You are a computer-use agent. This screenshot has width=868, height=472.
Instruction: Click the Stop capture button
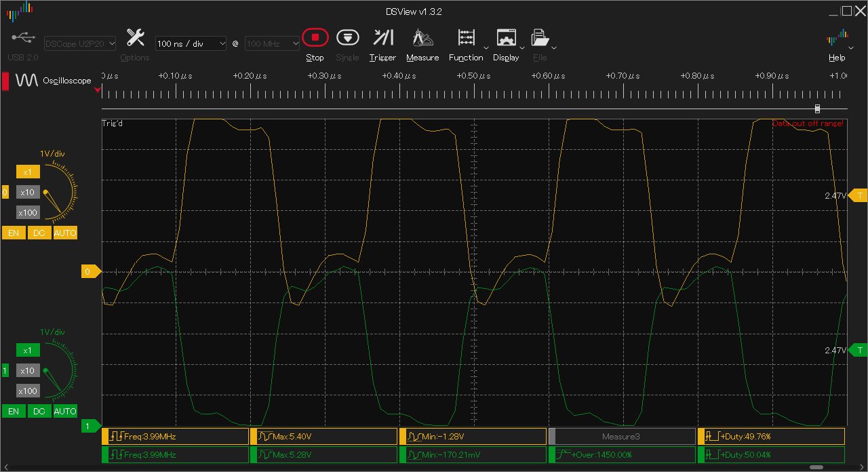[x=315, y=37]
